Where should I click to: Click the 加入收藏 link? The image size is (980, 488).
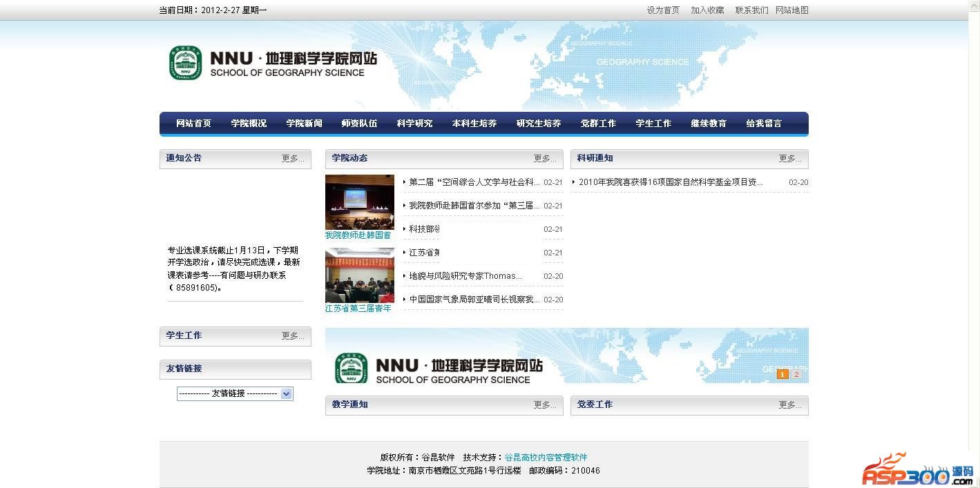(707, 10)
